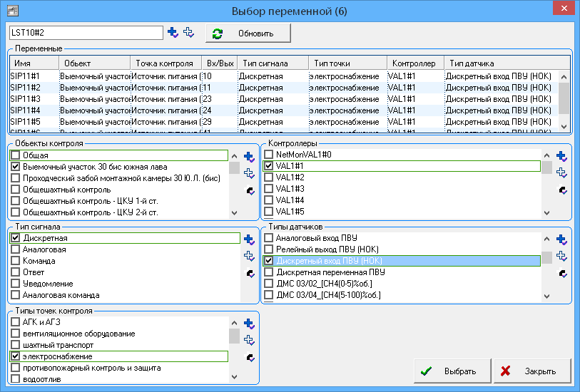580x392 pixels.
Task: Click the Точка контроля column header
Action: point(166,63)
